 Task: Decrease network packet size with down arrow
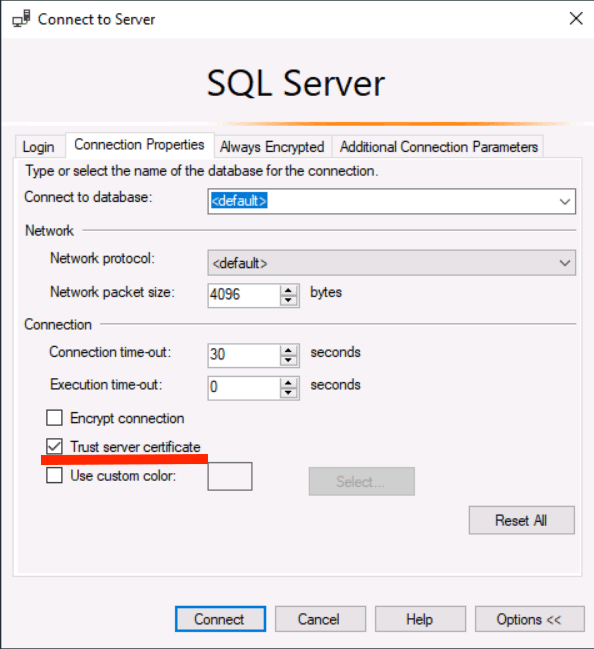289,300
